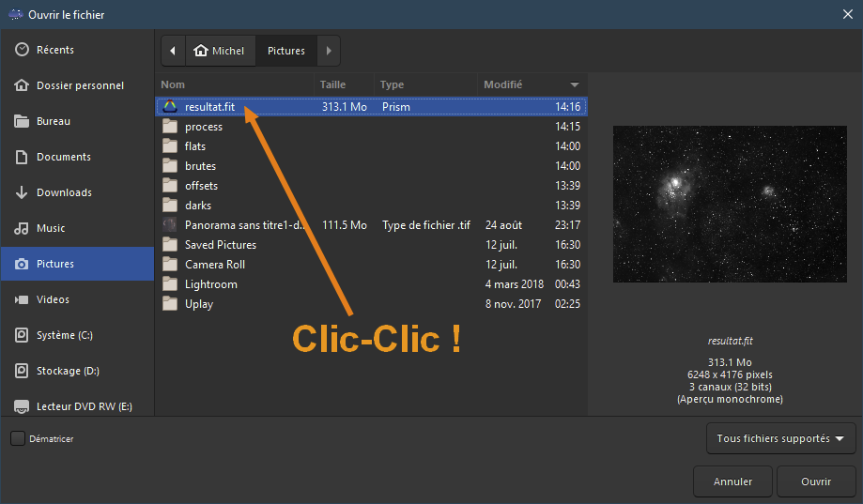Open the Downloads location
863x504 pixels.
click(77, 192)
